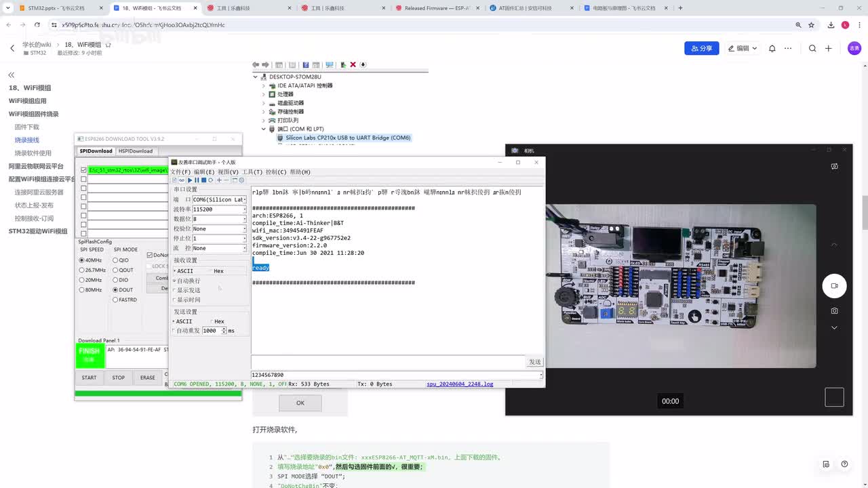
Task: Open the Feishu help question mark icon
Action: click(844, 464)
